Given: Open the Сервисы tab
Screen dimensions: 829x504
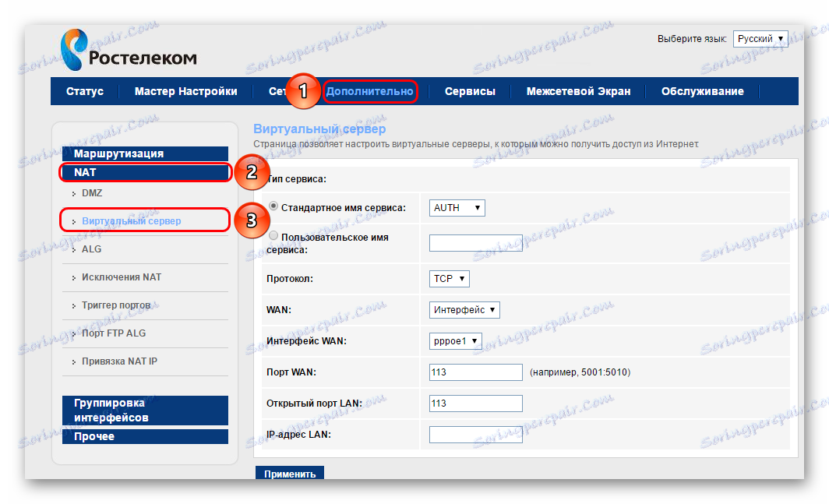Looking at the screenshot, I should 470,91.
